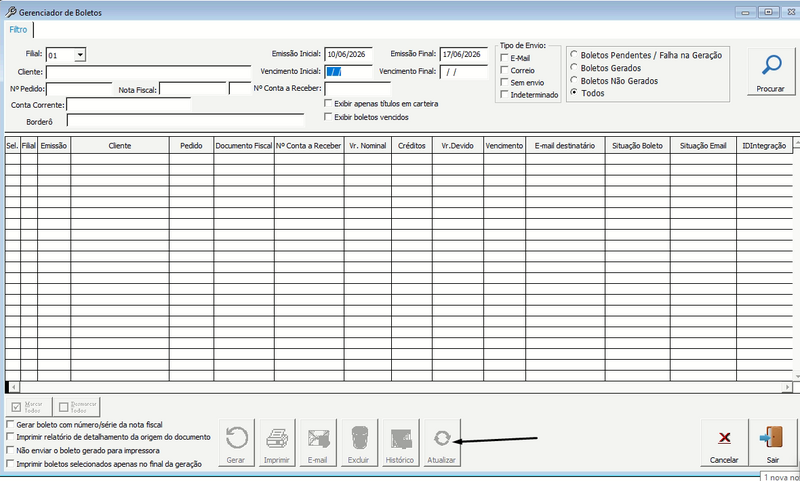This screenshot has height=481, width=800.
Task: Check Imprimir relatório de detalhamento da origem
Action: click(x=10, y=437)
